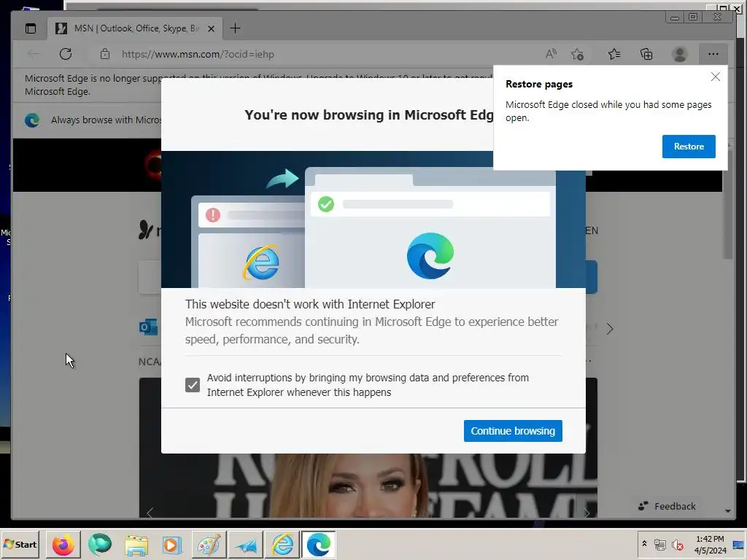The image size is (747, 560).
Task: Open a new tab with plus button
Action: [x=235, y=28]
